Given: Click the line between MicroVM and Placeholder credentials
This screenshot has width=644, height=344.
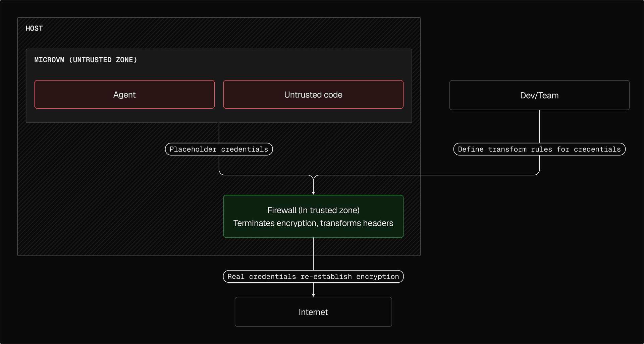Looking at the screenshot, I should [219, 133].
